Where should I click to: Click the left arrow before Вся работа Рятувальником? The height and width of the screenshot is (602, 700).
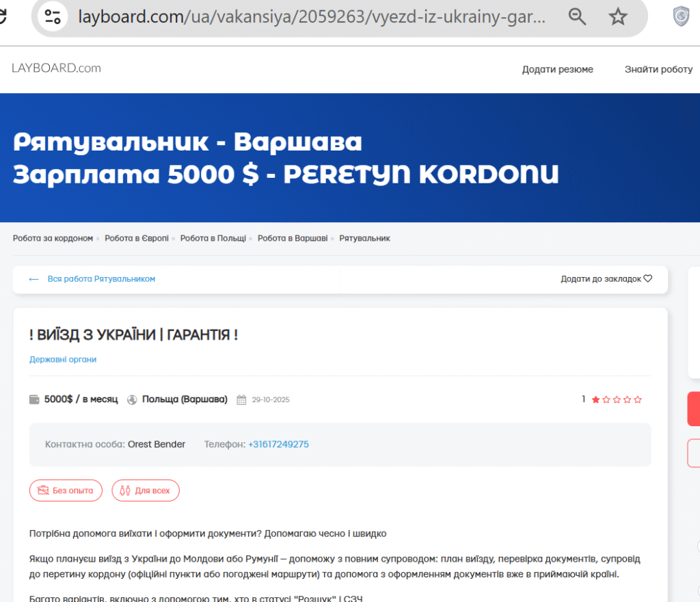click(x=33, y=279)
